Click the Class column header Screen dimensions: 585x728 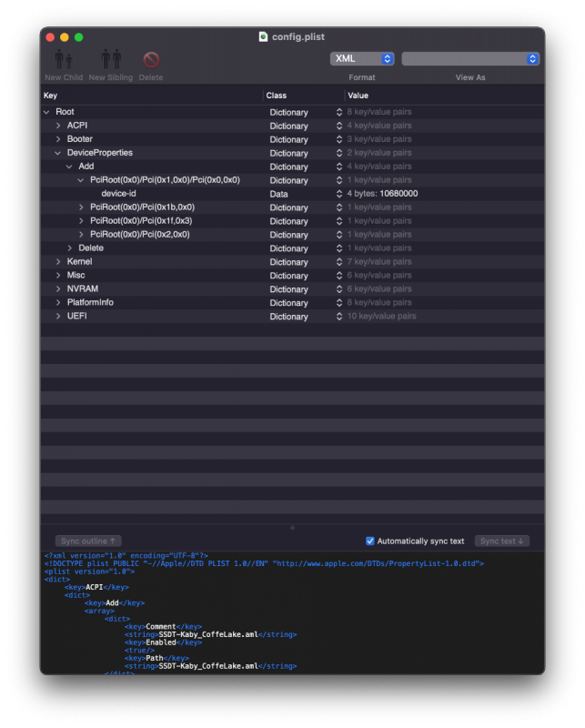[277, 96]
